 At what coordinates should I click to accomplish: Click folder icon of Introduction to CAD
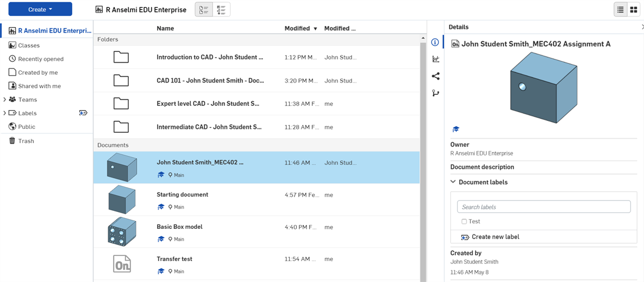point(121,57)
